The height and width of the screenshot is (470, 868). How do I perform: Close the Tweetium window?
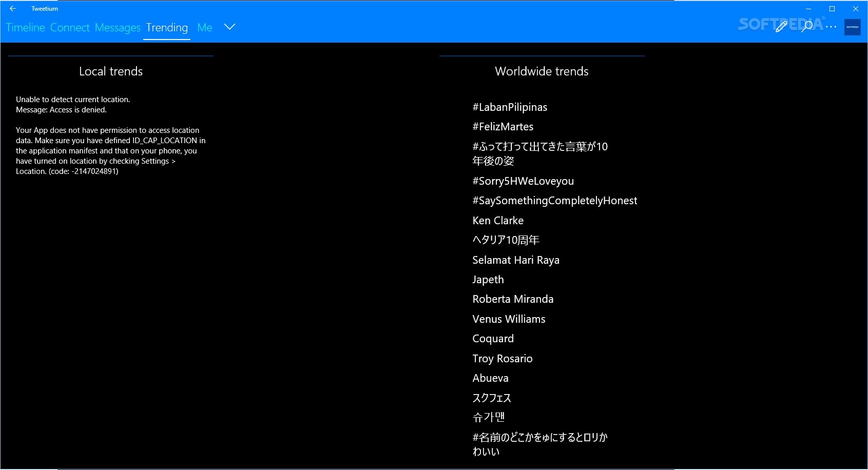click(856, 9)
